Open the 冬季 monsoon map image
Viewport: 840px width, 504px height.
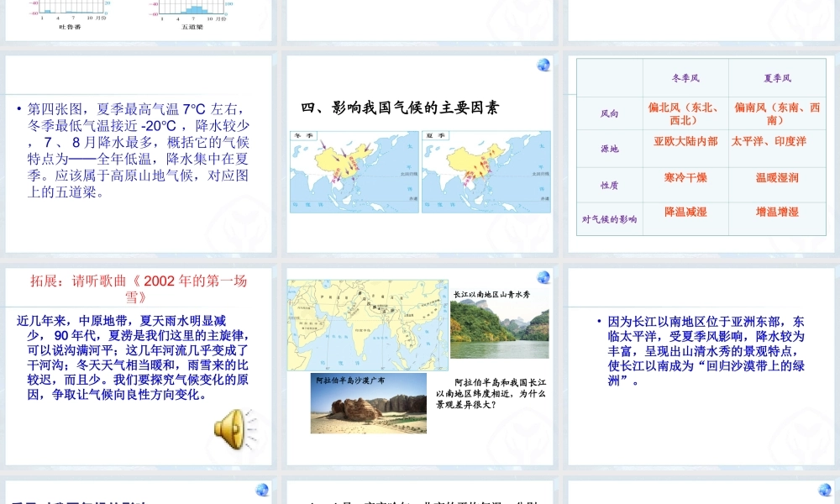pos(354,172)
